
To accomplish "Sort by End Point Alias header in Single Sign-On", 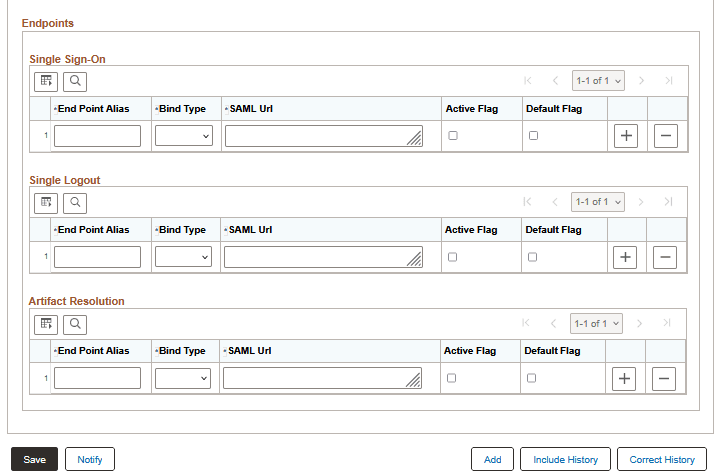I will tap(93, 109).
